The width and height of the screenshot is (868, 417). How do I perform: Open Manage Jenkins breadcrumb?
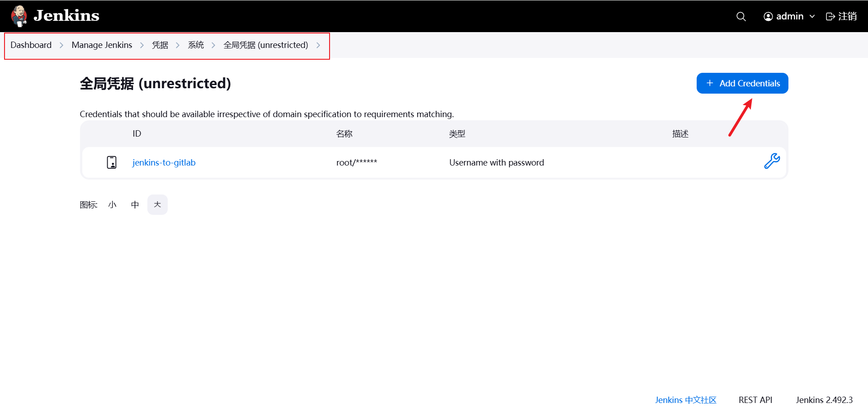coord(102,45)
